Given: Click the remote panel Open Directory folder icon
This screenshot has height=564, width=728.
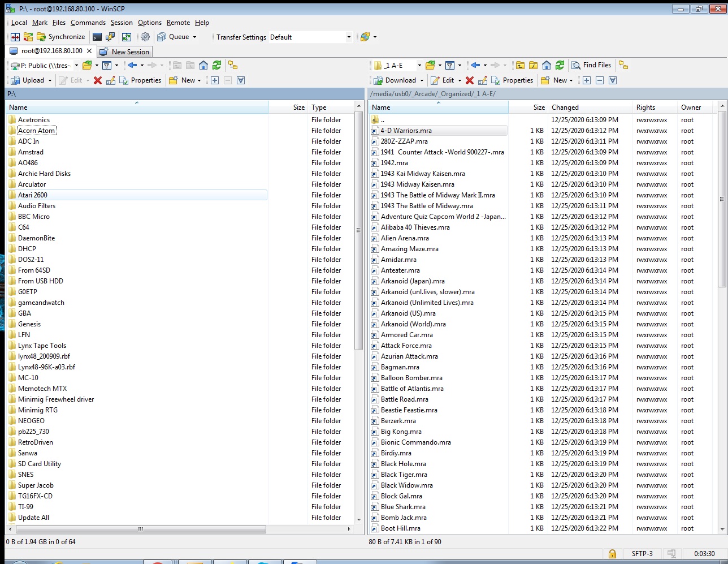Looking at the screenshot, I should click(430, 65).
